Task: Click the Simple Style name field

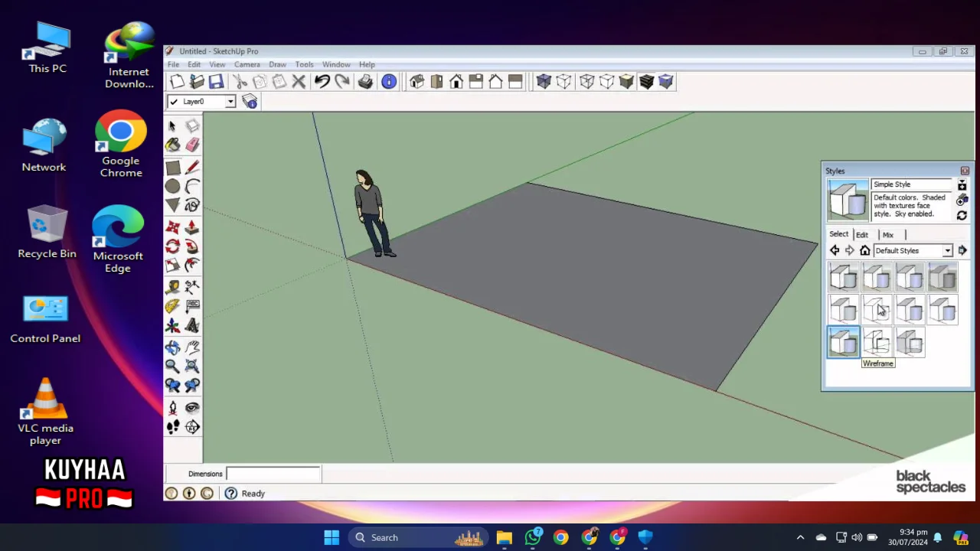Action: [x=911, y=185]
